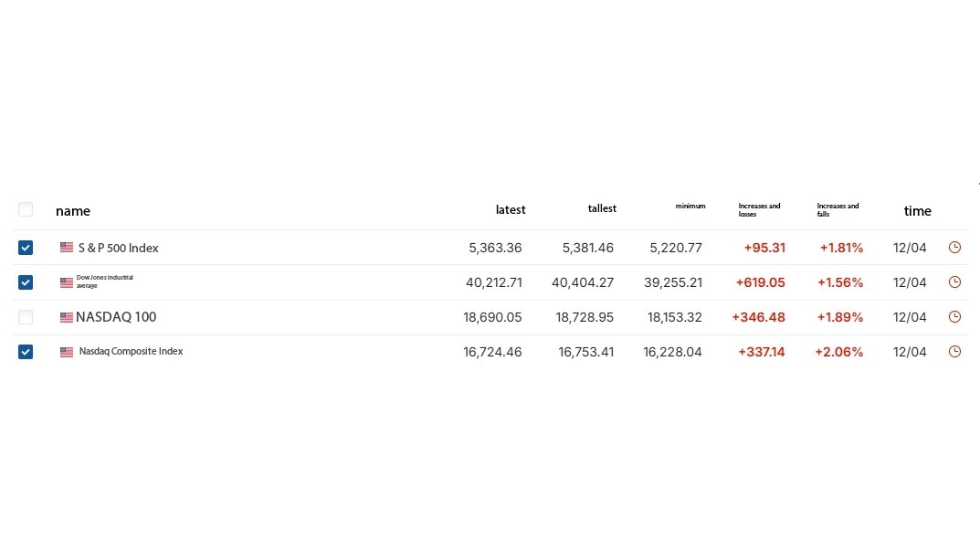Click the clock icon in Dow Jones row
The image size is (980, 552).
(954, 281)
